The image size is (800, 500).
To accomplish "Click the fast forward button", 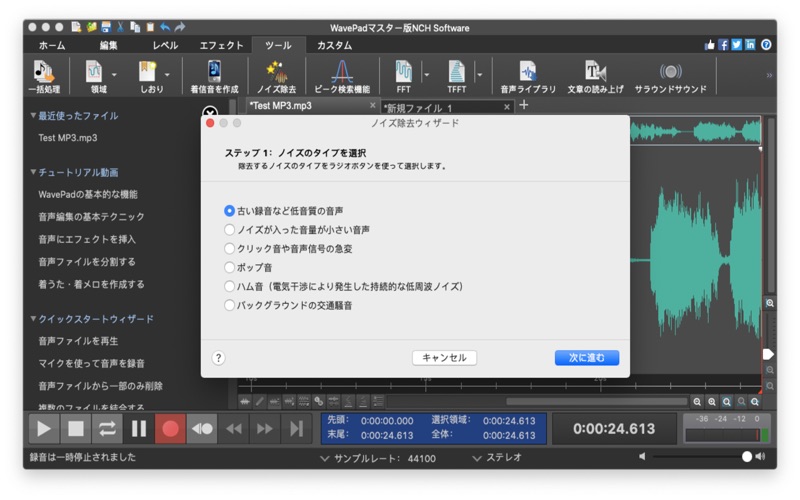I will pos(265,429).
